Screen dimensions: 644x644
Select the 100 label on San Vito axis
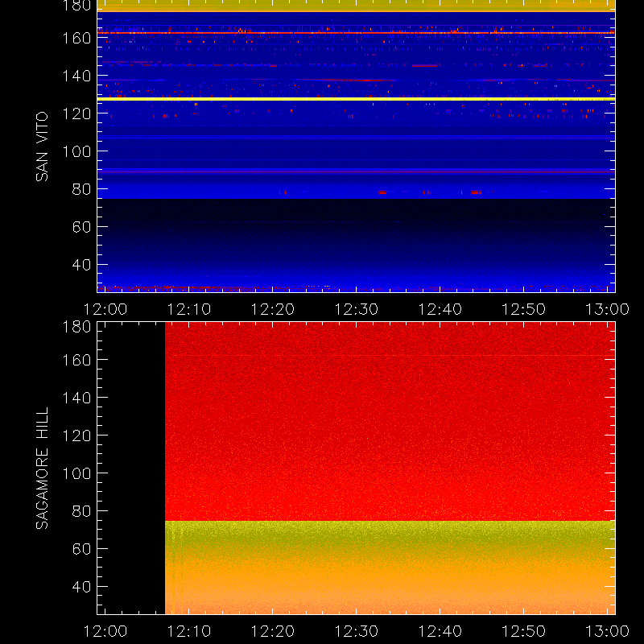coord(76,151)
